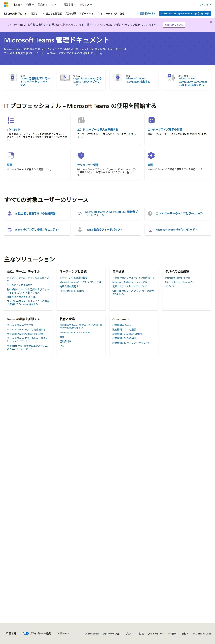The height and width of the screenshot is (644, 215).
Task: Open Microsoft Teams for Education link
Action: (75, 333)
